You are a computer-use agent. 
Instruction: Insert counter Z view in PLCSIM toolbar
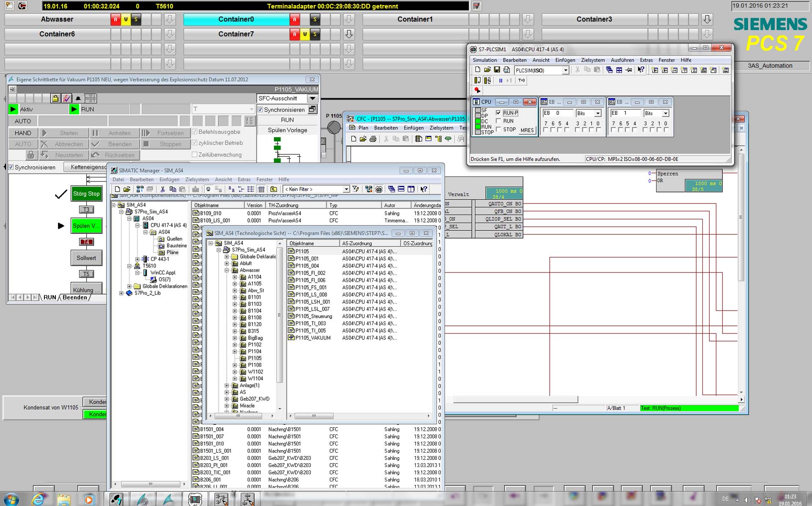point(694,70)
